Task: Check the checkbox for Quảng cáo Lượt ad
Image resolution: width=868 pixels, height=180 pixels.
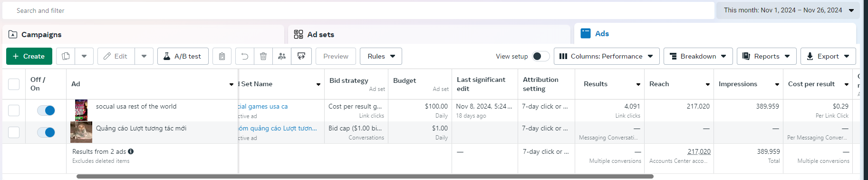Action: coord(14,132)
